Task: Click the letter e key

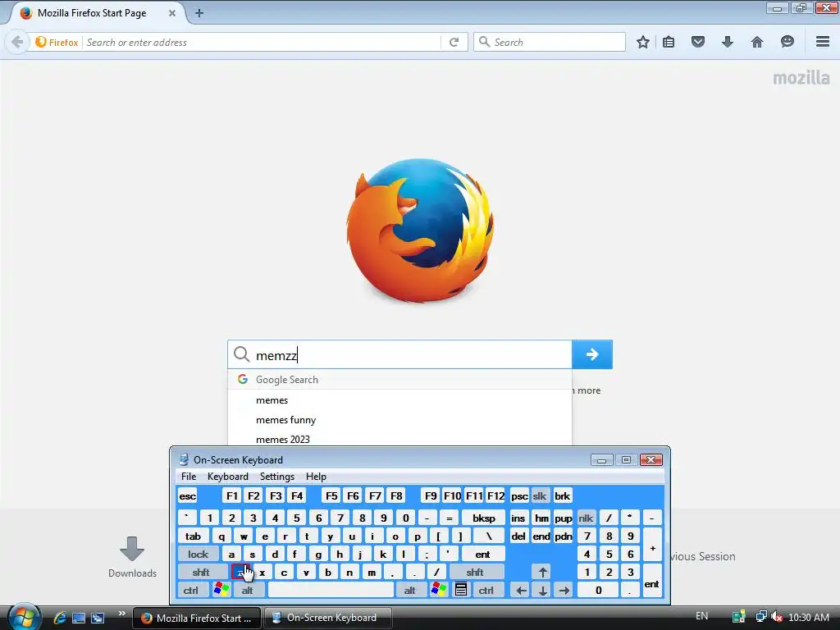Action: pos(265,536)
